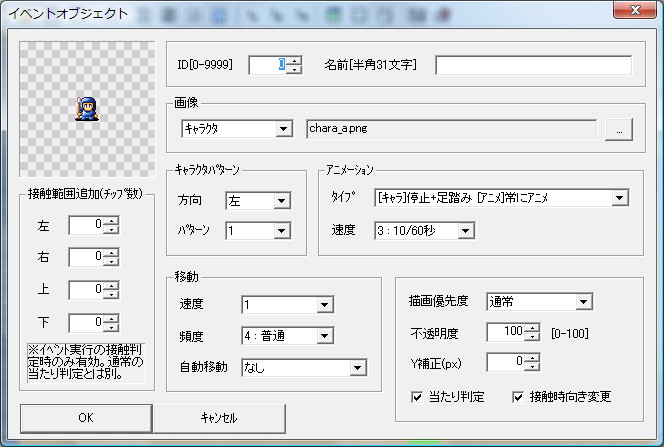Increase 上 contact range with up arrow

tap(112, 285)
